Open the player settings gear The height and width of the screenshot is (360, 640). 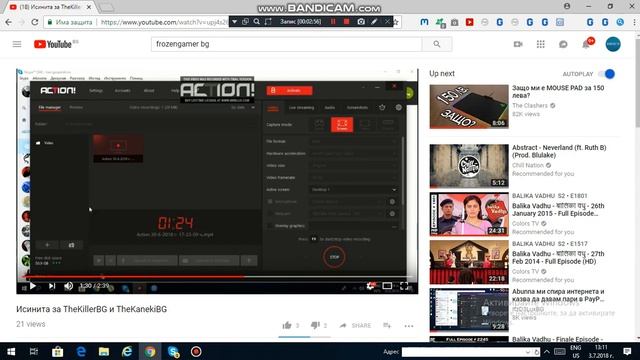[x=371, y=286]
